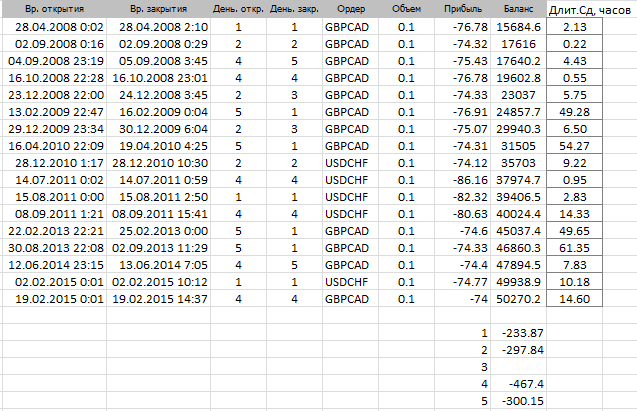Viewport: 637px width, 411px height.
Task: Click balance cell 50270.2
Action: point(519,299)
